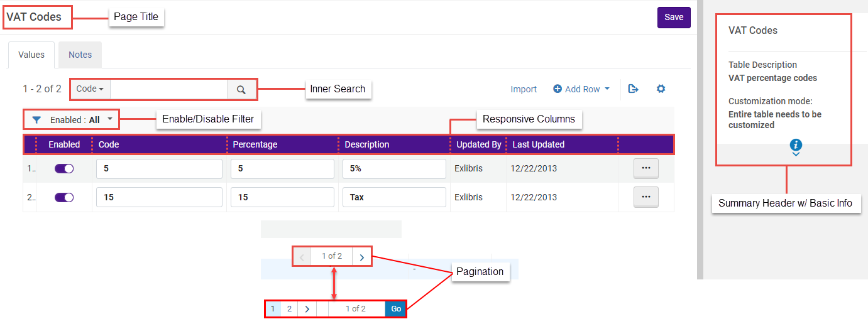The width and height of the screenshot is (868, 324).
Task: Click the Import link
Action: (x=524, y=89)
